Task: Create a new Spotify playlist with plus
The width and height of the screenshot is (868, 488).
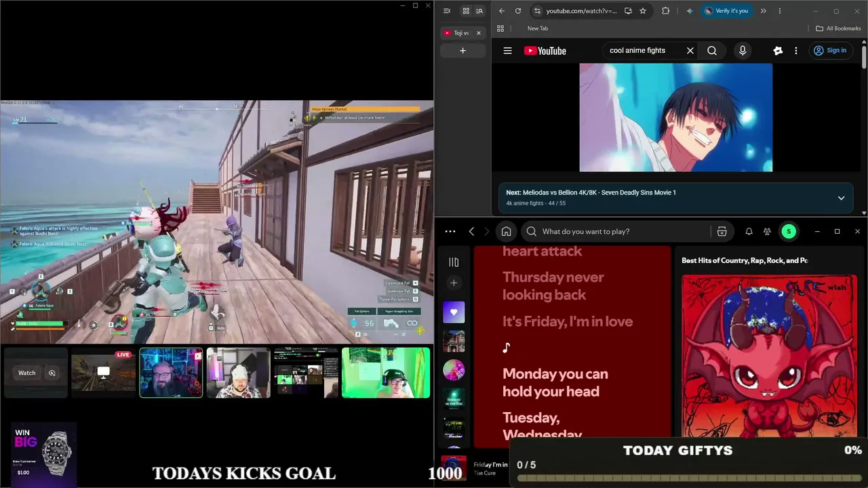Action: click(x=454, y=283)
